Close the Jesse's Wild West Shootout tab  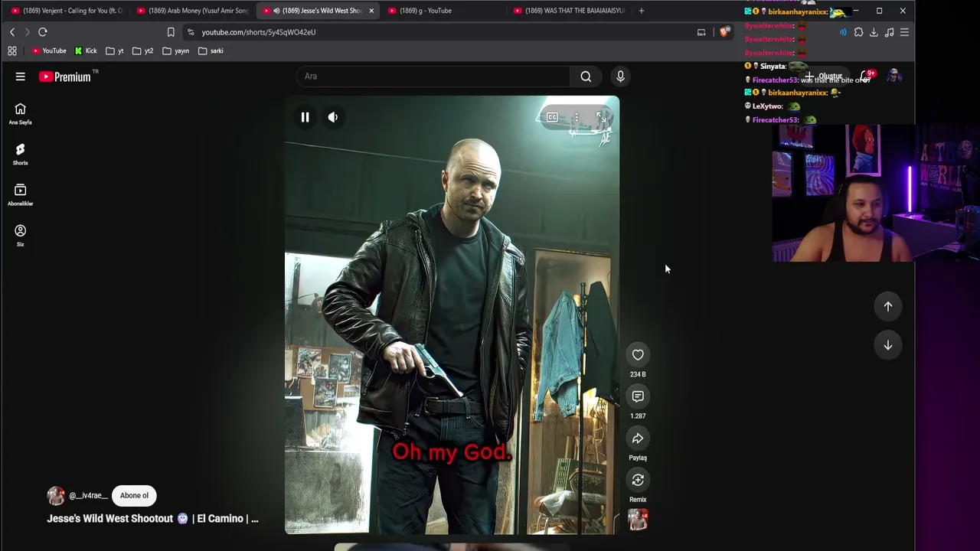[x=371, y=11]
